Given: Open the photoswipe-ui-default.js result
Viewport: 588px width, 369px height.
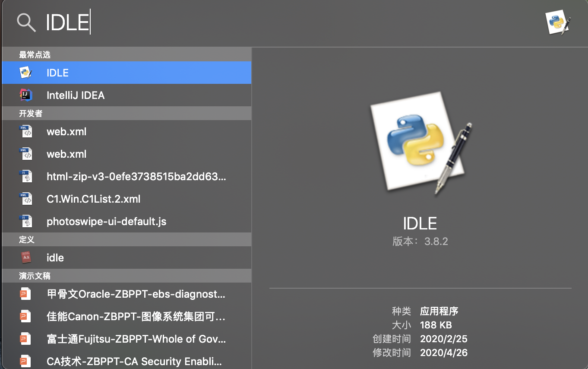Looking at the screenshot, I should click(x=126, y=221).
